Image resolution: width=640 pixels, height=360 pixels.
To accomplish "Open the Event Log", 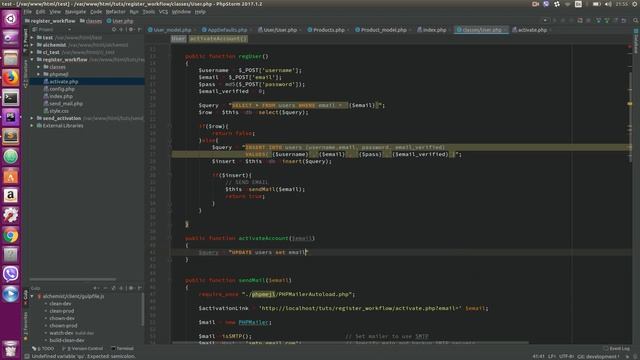I will click(617, 349).
